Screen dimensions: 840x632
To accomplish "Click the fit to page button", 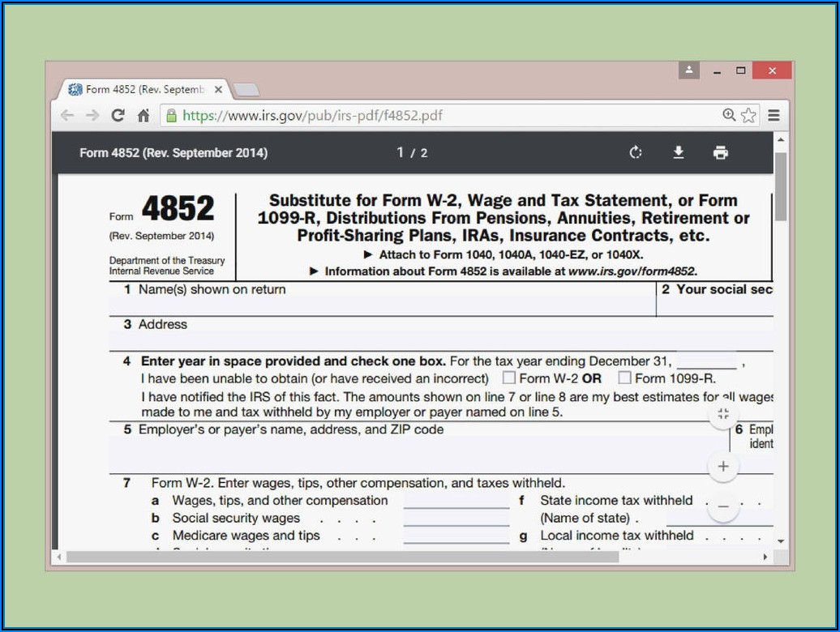I will [x=723, y=415].
